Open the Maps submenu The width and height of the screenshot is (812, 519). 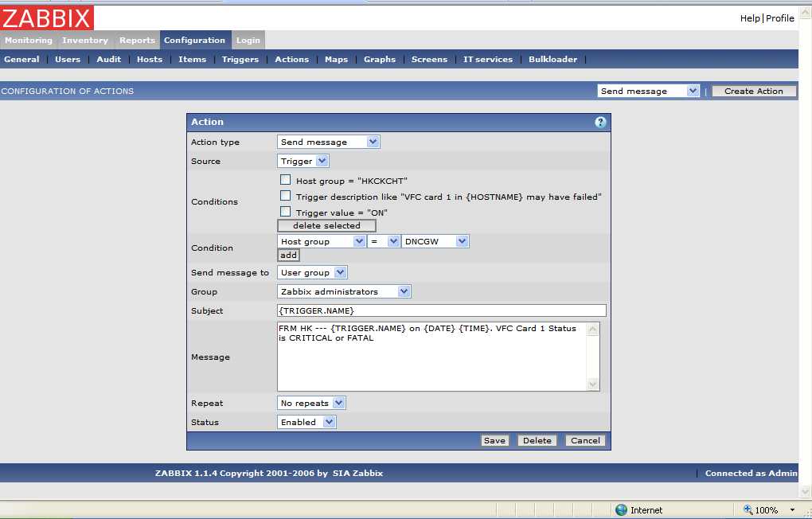pyautogui.click(x=336, y=60)
